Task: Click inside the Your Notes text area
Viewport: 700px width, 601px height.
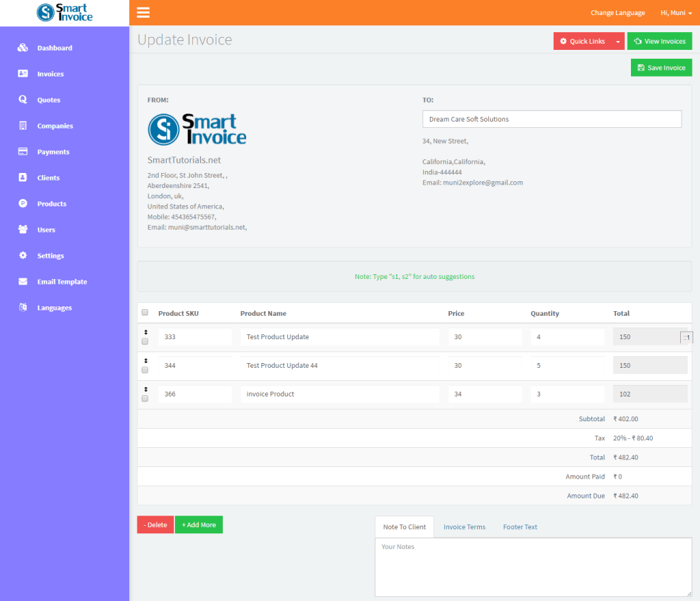Action: click(x=533, y=566)
